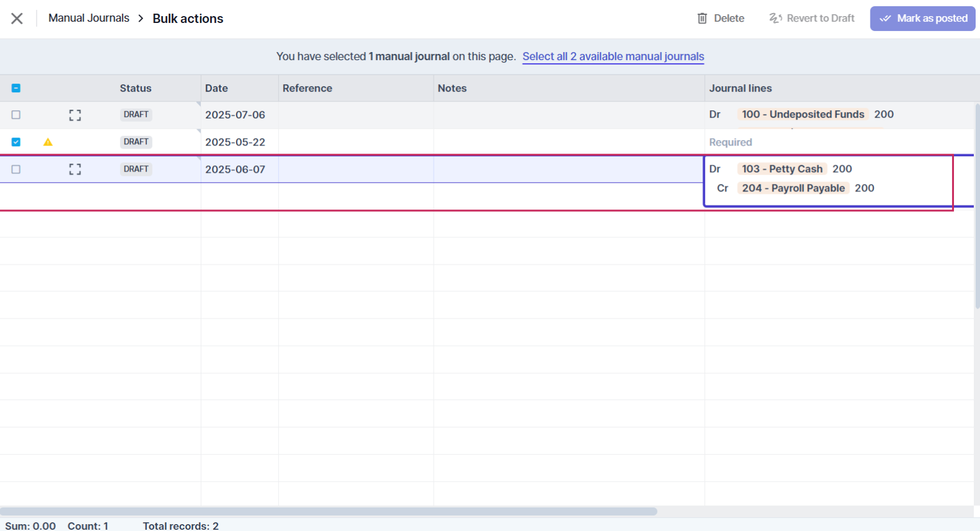Click the Delete button with trash icon
This screenshot has width=980, height=531.
point(720,19)
